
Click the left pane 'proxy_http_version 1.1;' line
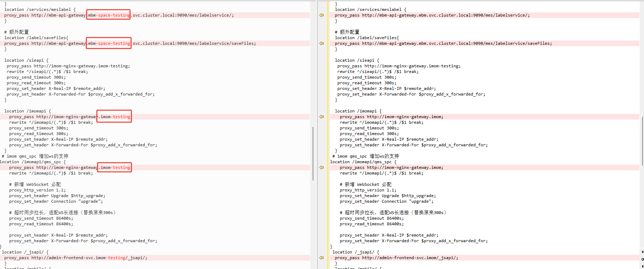pos(37,190)
